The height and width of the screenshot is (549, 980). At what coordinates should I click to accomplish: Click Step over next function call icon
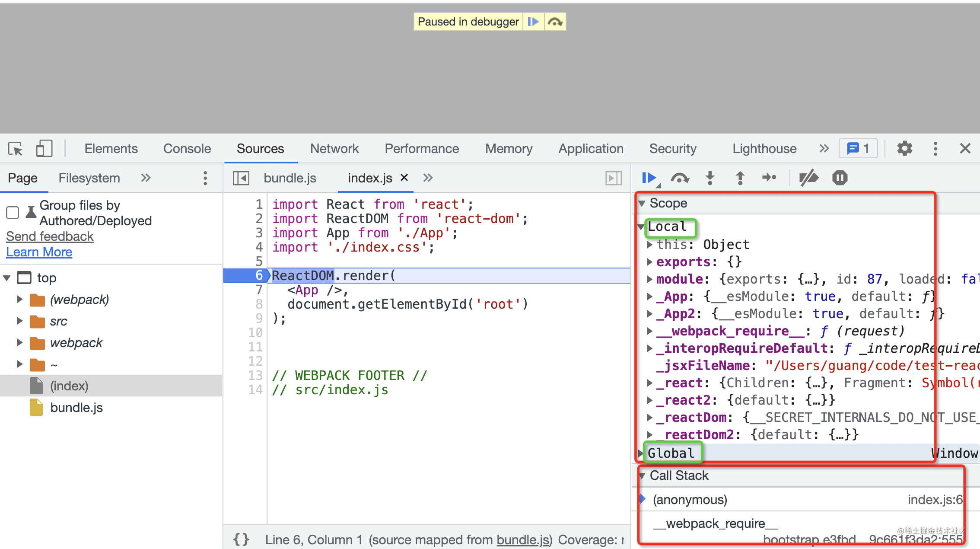680,178
